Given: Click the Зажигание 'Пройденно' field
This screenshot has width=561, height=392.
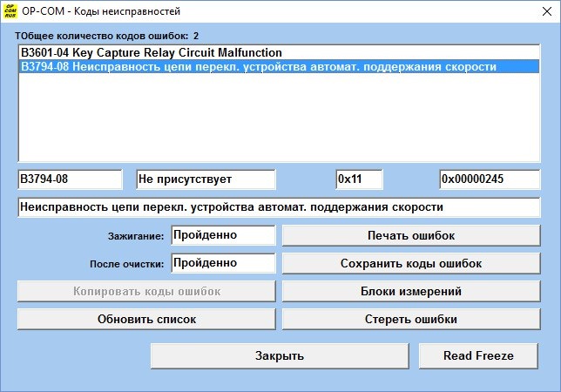Looking at the screenshot, I should pyautogui.click(x=223, y=235).
